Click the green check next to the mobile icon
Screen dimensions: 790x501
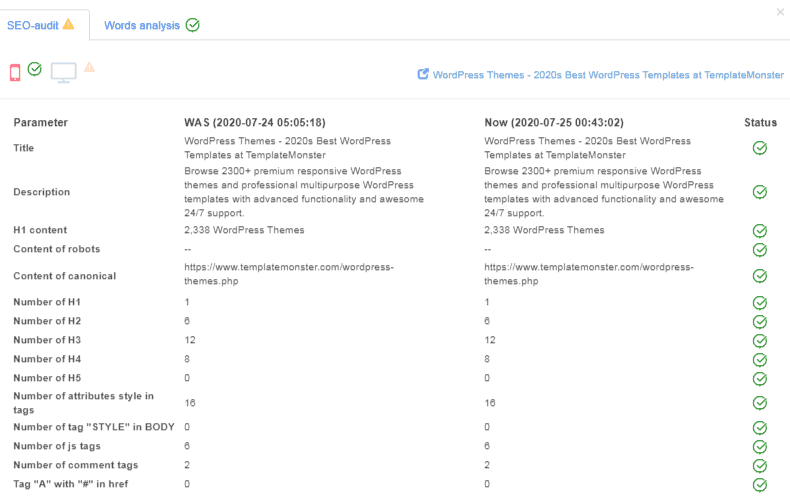tap(34, 69)
